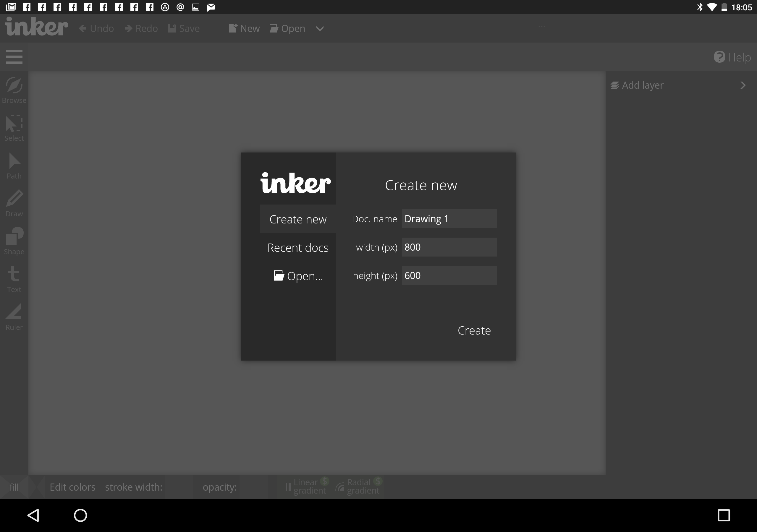
Task: Click Open in the top toolbar
Action: click(x=287, y=29)
